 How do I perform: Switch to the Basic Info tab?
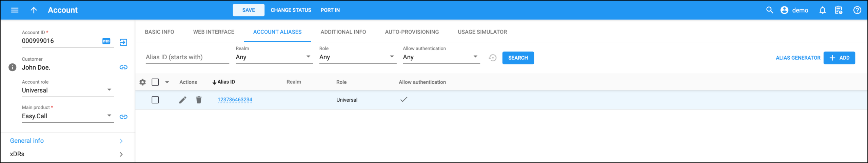[x=159, y=32]
